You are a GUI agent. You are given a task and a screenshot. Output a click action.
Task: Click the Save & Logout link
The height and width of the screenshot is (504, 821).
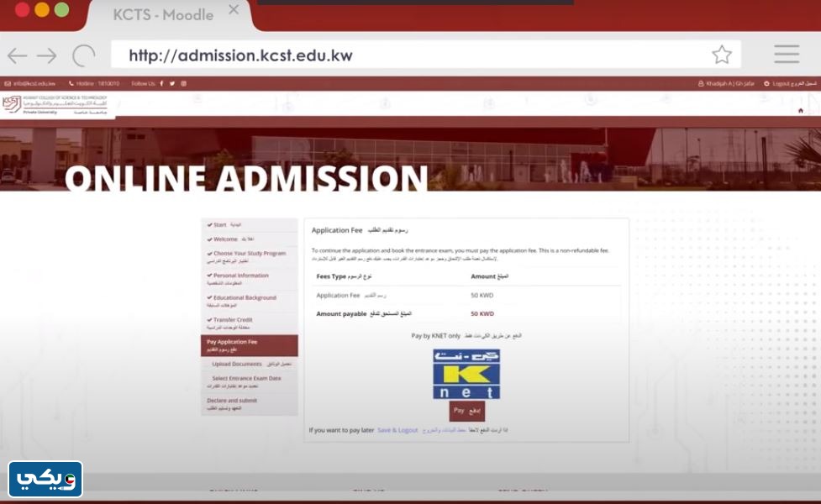coord(397,430)
